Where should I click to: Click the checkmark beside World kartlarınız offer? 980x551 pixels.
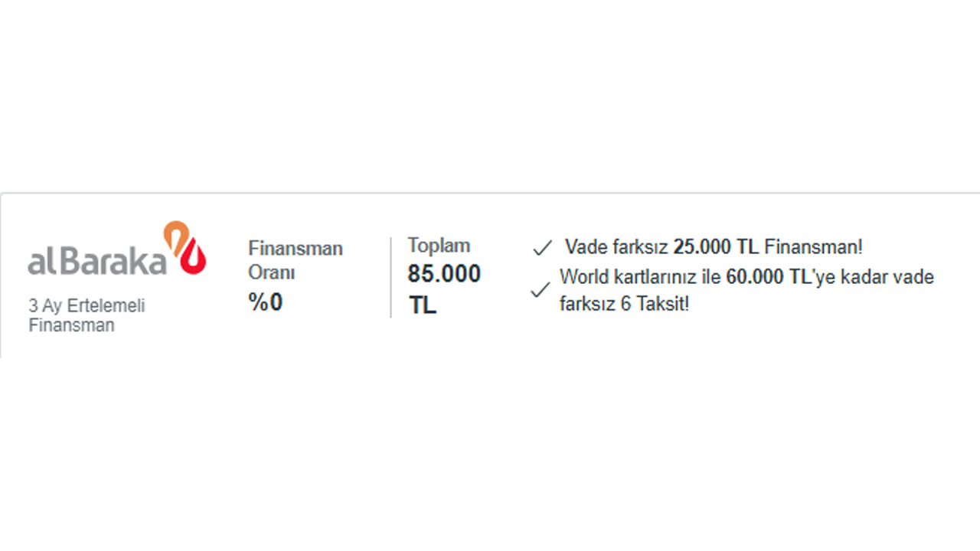pos(540,290)
